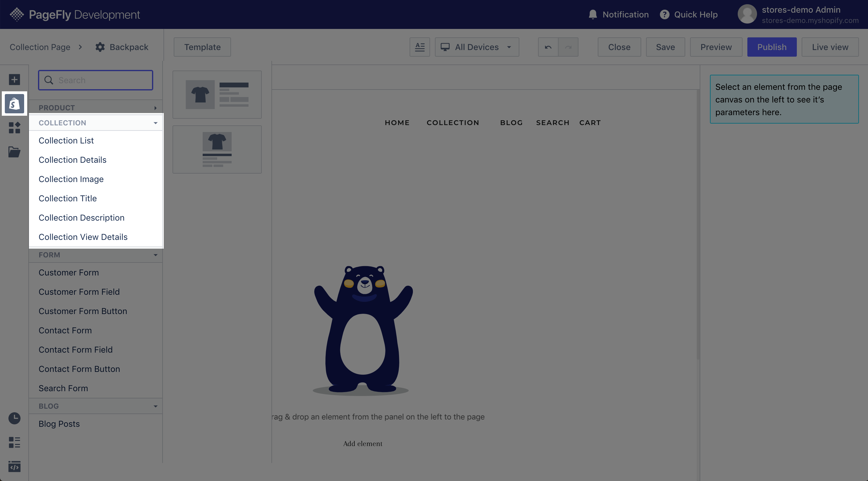Click BLOG in the page canvas menu
868x481 pixels.
511,123
